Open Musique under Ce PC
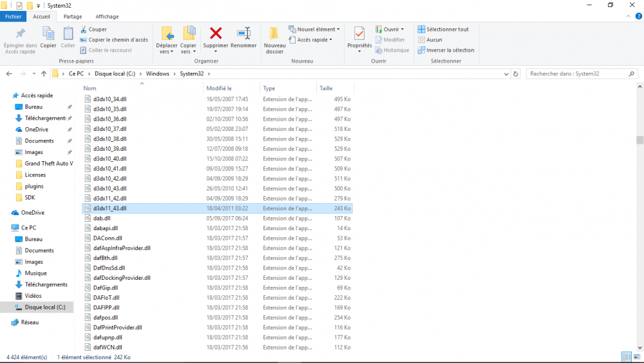The width and height of the screenshot is (644, 363). (35, 273)
